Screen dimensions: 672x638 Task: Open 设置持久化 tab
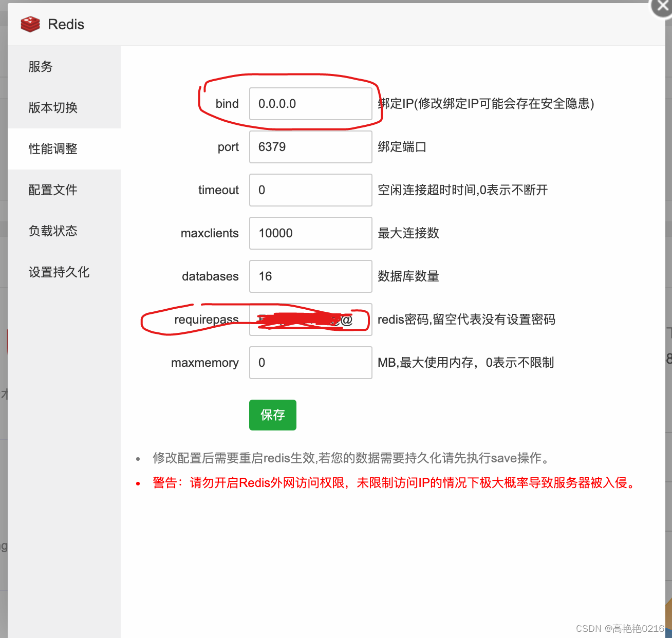(x=64, y=272)
